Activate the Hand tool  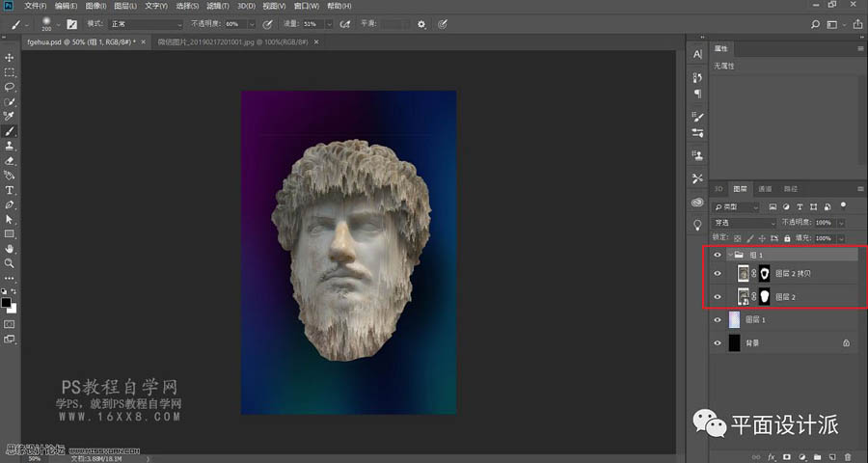point(10,248)
